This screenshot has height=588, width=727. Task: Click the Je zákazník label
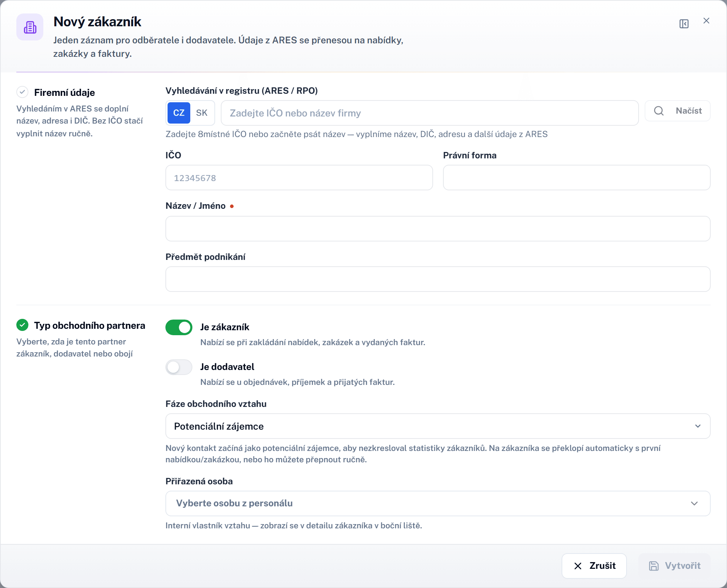click(225, 327)
